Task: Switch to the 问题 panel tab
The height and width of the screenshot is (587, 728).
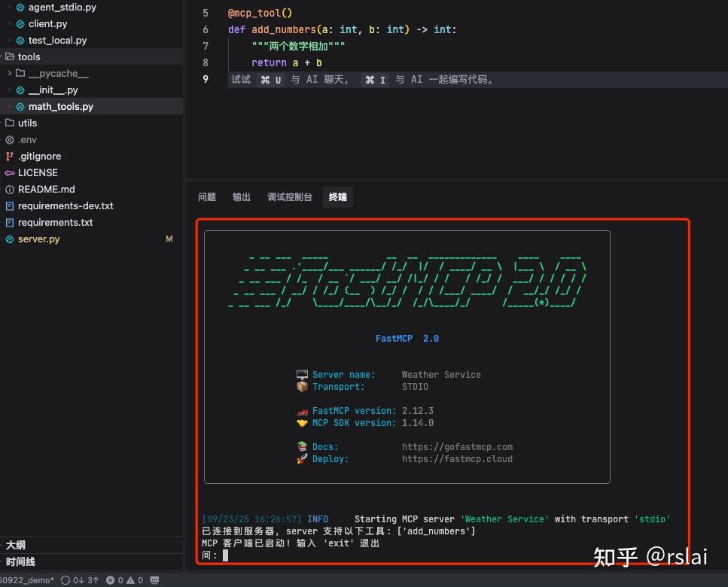Action: coord(207,196)
